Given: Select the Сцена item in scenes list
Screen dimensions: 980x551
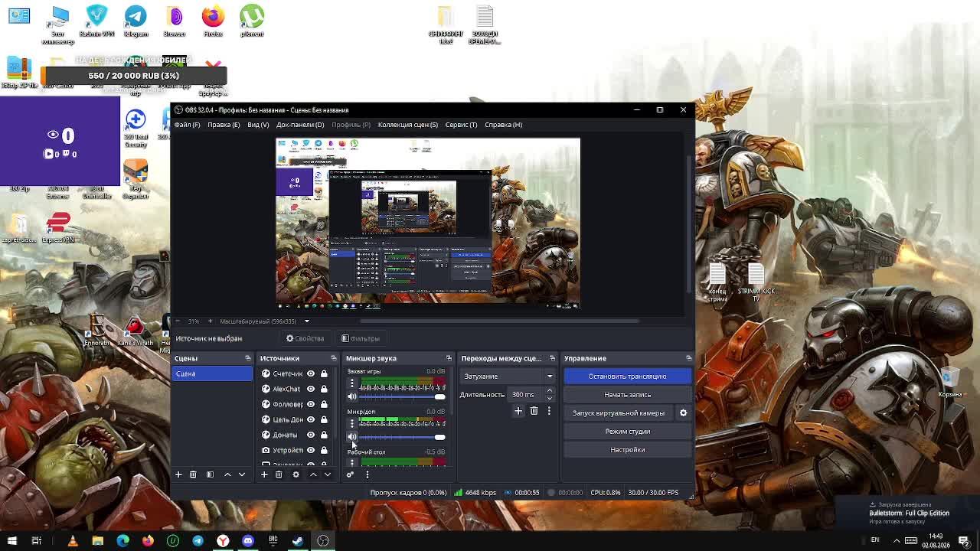Looking at the screenshot, I should (212, 373).
